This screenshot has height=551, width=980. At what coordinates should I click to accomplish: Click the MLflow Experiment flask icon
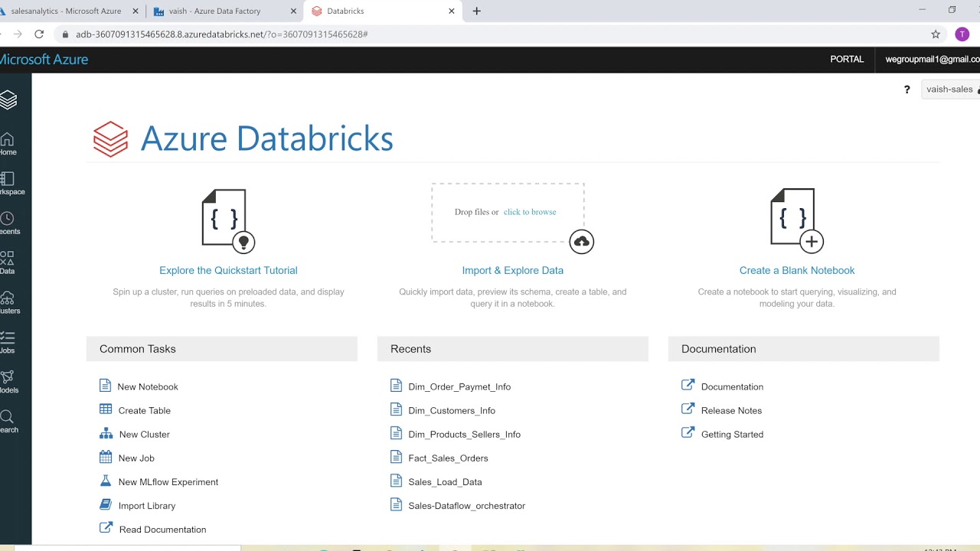pyautogui.click(x=106, y=481)
